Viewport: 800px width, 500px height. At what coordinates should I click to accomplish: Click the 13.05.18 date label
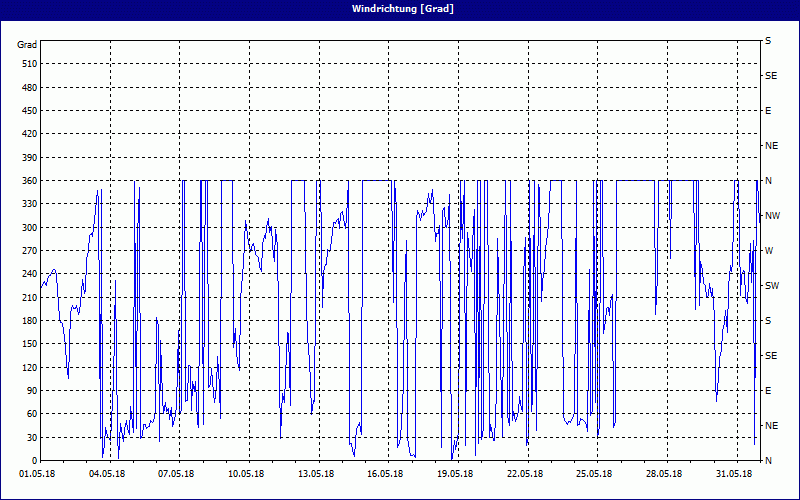click(316, 474)
